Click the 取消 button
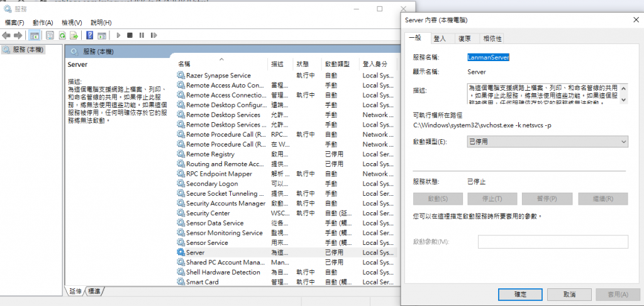The image size is (644, 306). click(x=569, y=294)
